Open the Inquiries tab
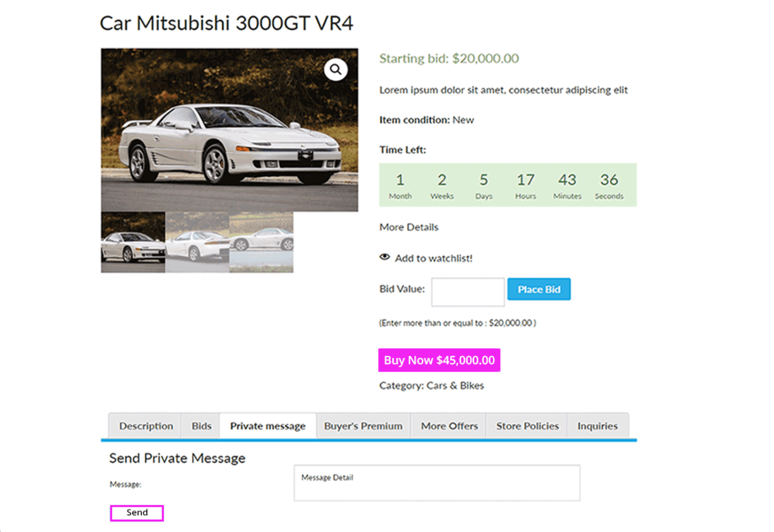774x532 pixels. [597, 426]
